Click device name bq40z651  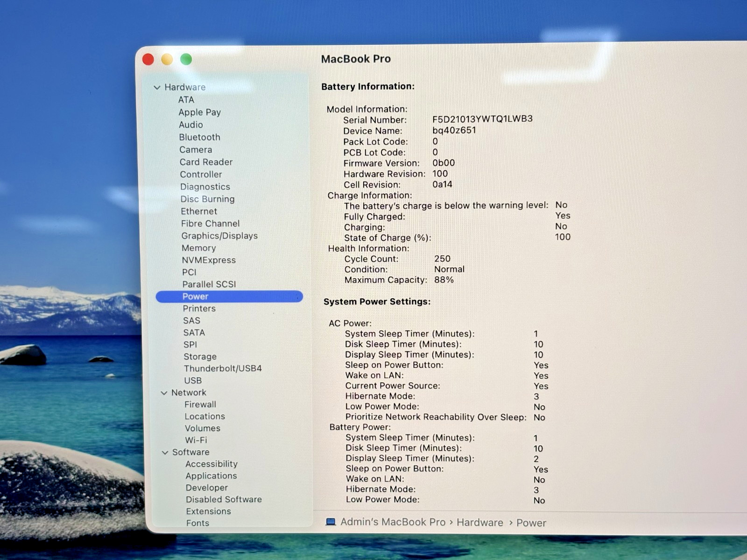[454, 130]
